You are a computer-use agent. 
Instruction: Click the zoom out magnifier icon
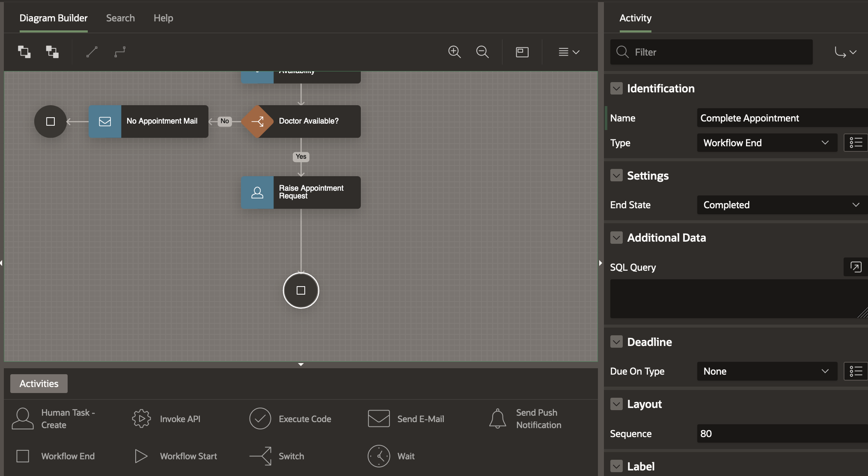pos(482,52)
